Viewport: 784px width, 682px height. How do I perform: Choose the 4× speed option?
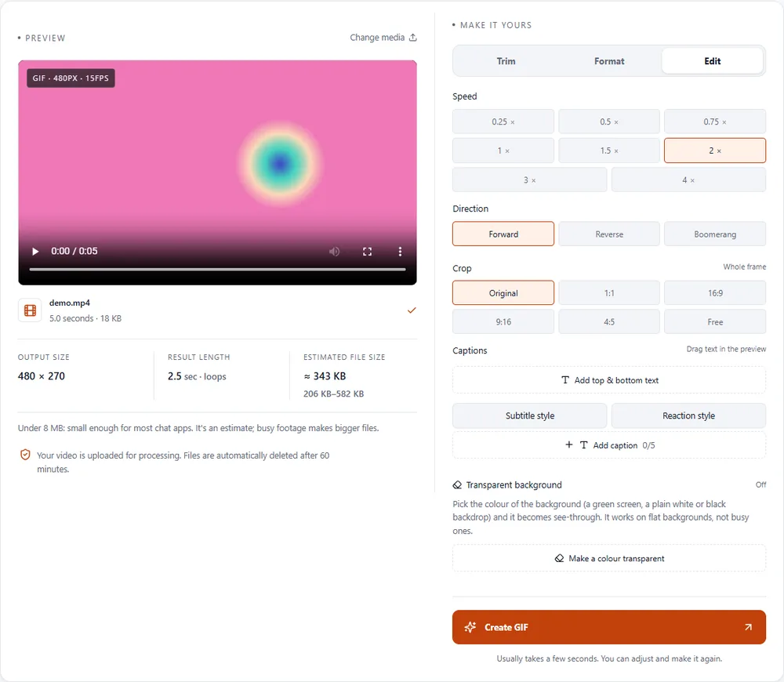click(688, 180)
